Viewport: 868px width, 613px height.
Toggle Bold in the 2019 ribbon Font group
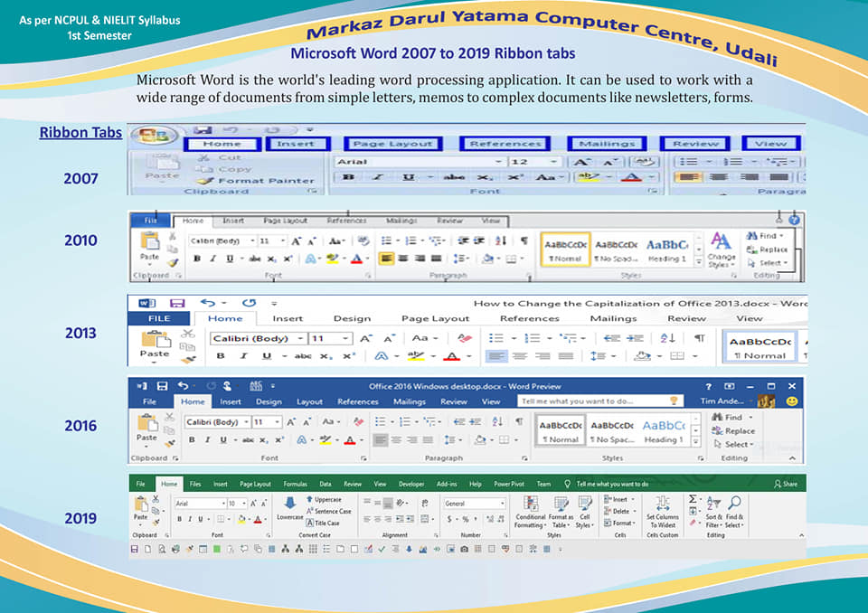[179, 519]
